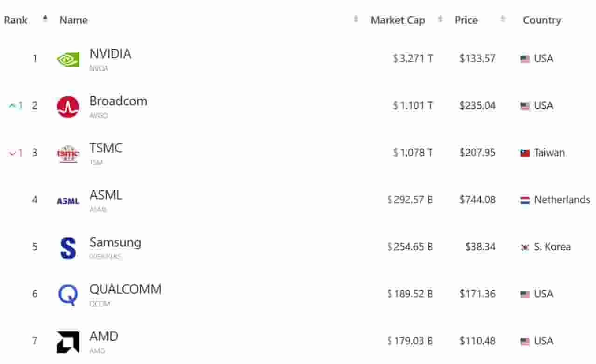Click the Taiwan flag icon
The image size is (596, 364).
[x=525, y=153]
